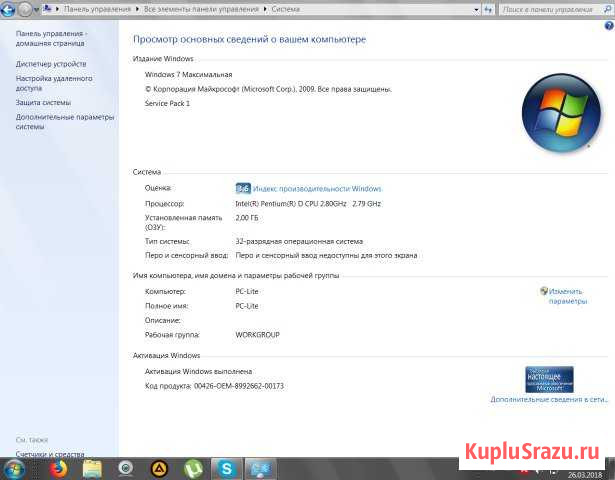Select "Система" breadcrumb in address bar
The width and height of the screenshot is (615, 480).
[x=286, y=9]
